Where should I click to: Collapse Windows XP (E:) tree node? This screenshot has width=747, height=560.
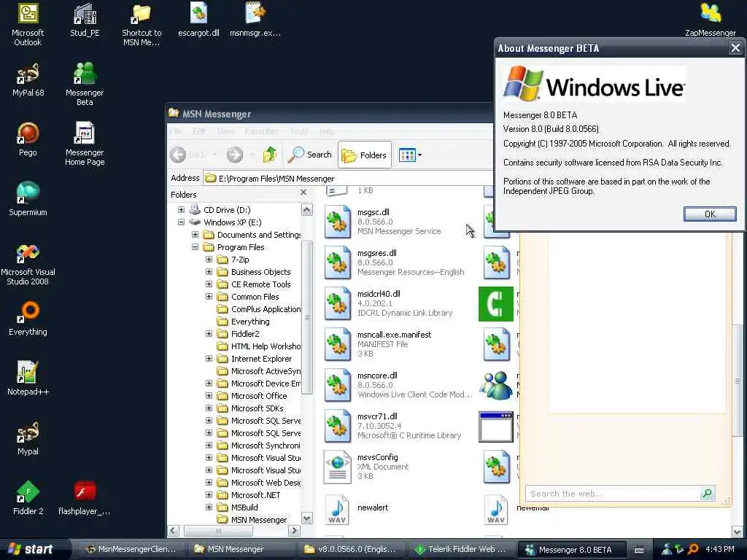(181, 222)
